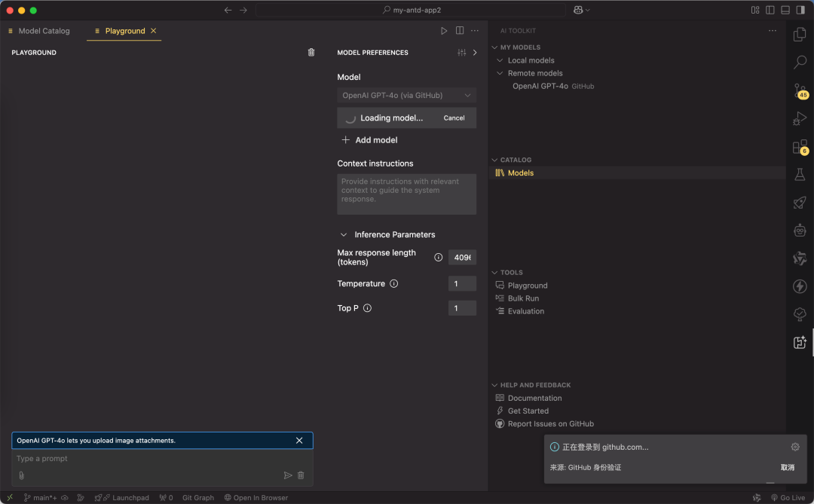The image size is (814, 504).
Task: Select the AI Toolkit robot icon
Action: tap(800, 231)
